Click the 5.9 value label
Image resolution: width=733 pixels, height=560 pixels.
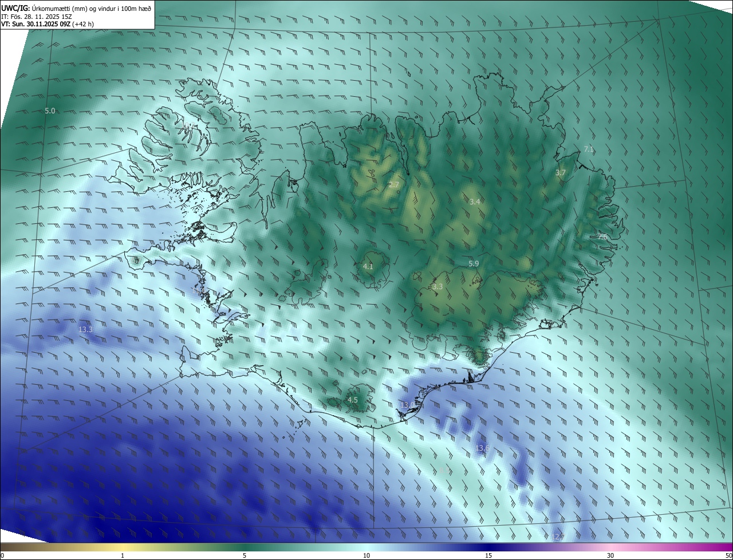coord(474,264)
